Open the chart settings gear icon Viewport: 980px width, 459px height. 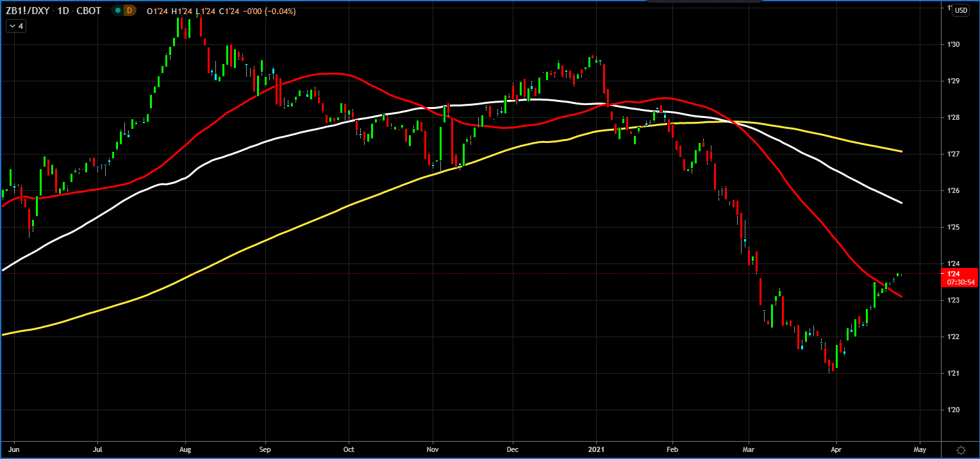tap(961, 449)
